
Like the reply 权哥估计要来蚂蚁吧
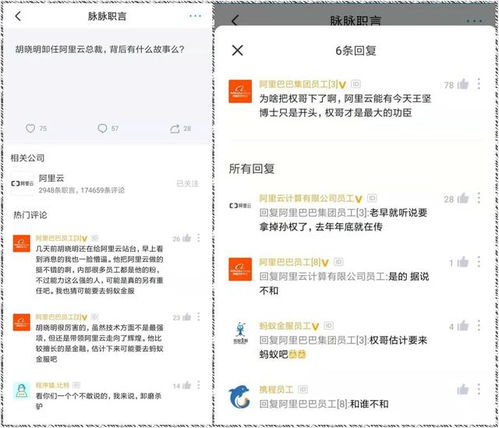[463, 325]
